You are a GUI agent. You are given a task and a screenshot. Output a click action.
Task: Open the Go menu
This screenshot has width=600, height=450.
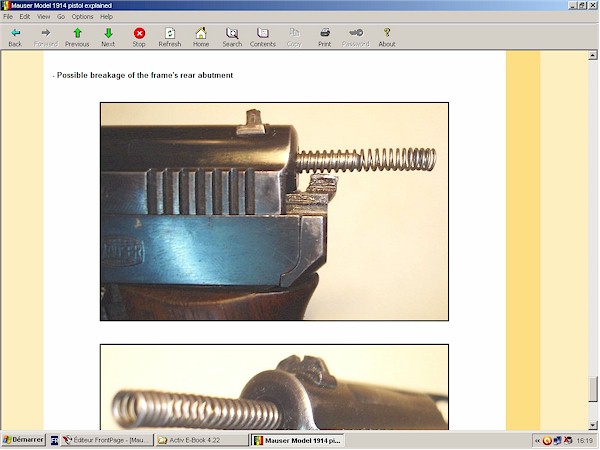61,16
